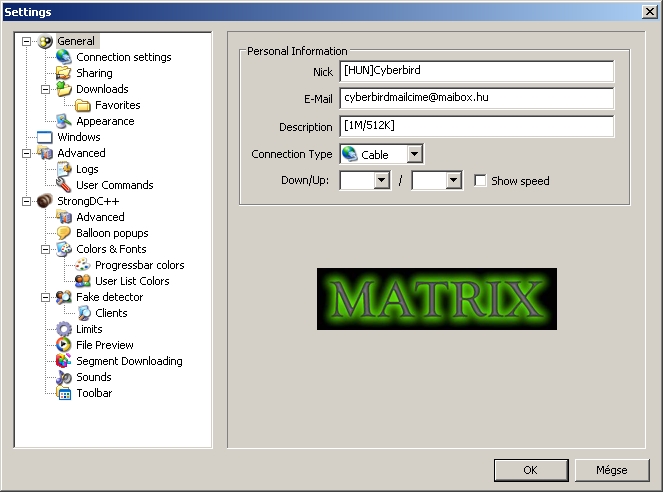Click the Connection settings globe icon

click(x=64, y=57)
